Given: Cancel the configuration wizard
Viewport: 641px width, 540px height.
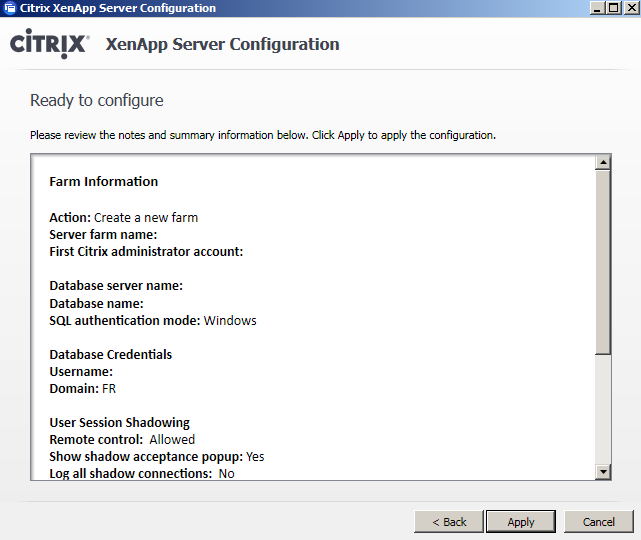Looking at the screenshot, I should point(598,522).
